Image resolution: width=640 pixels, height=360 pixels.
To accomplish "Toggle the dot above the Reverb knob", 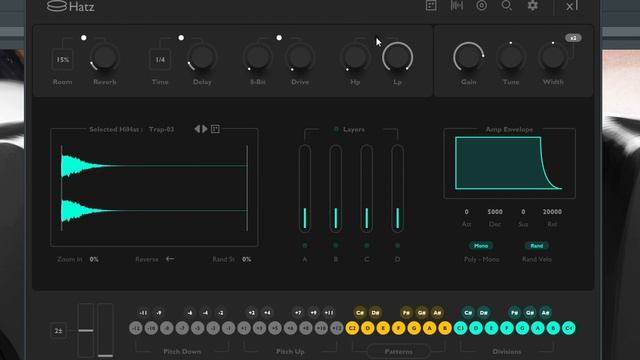I will [83, 38].
